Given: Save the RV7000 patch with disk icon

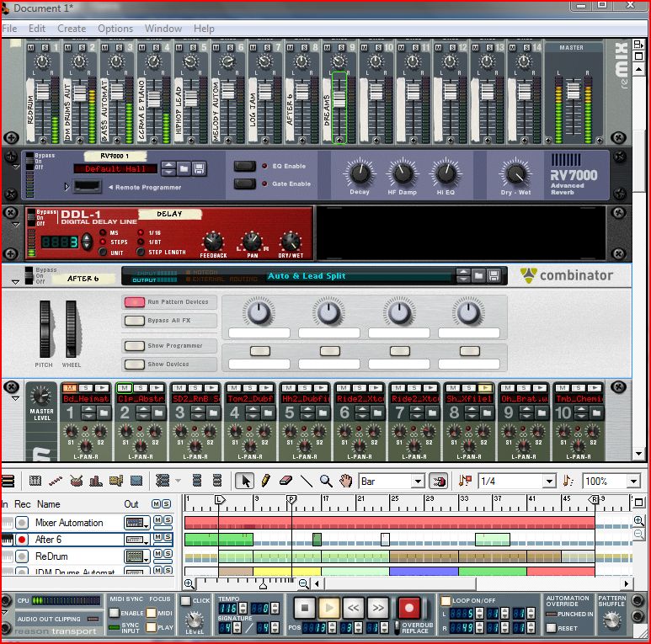Looking at the screenshot, I should click(x=199, y=168).
